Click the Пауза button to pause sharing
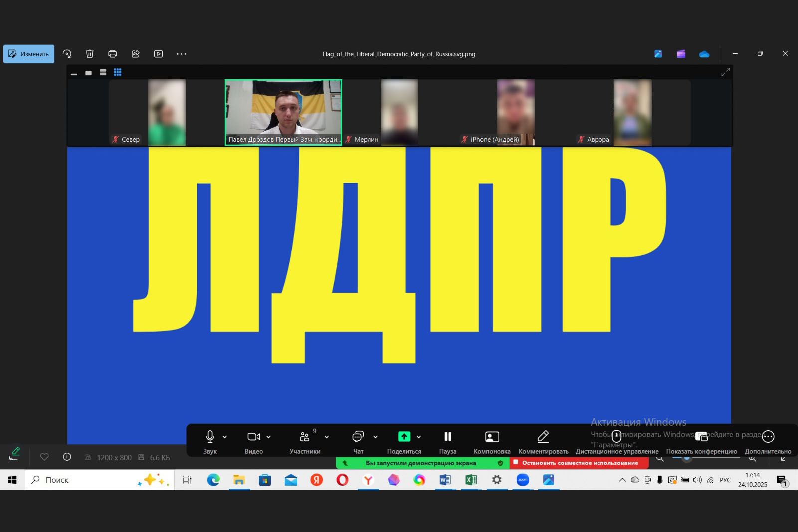Viewport: 798px width, 532px height. (447, 441)
